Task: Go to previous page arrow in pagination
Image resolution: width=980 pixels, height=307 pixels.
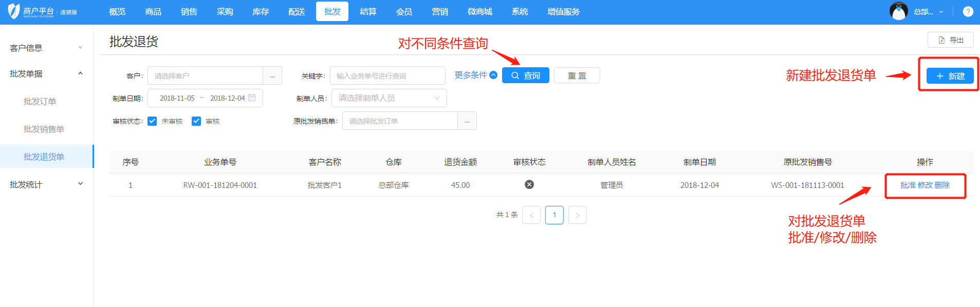Action: click(531, 215)
